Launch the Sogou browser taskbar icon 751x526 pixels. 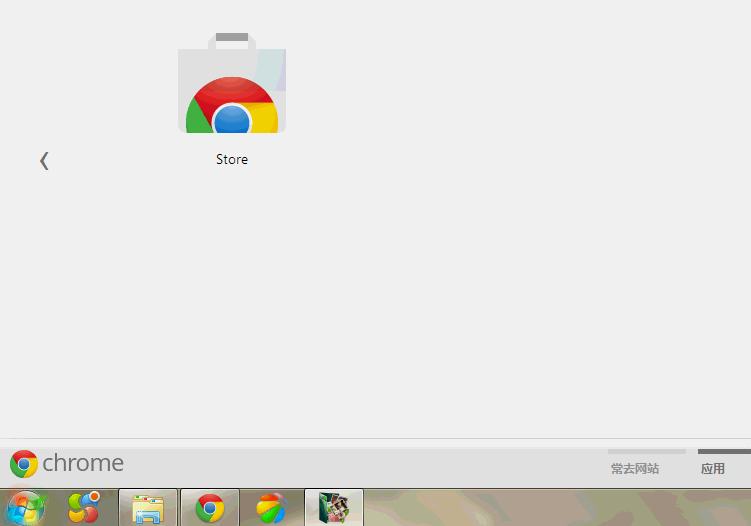84,507
